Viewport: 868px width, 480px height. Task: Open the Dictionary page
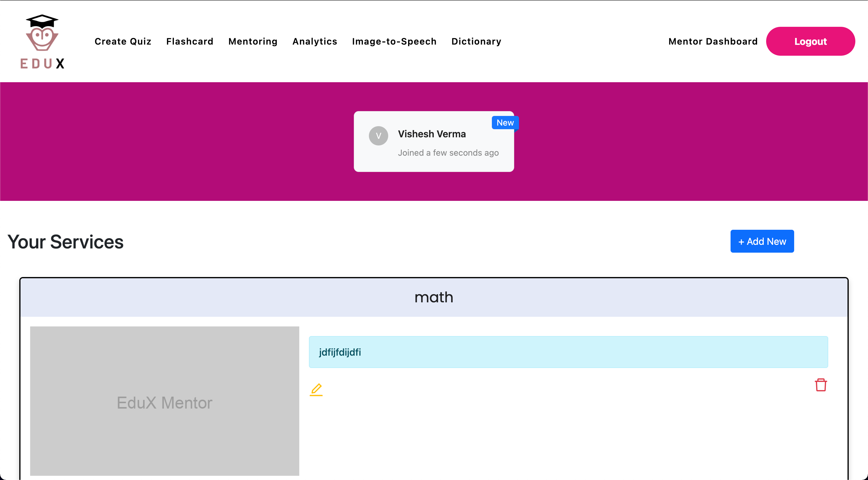point(476,41)
